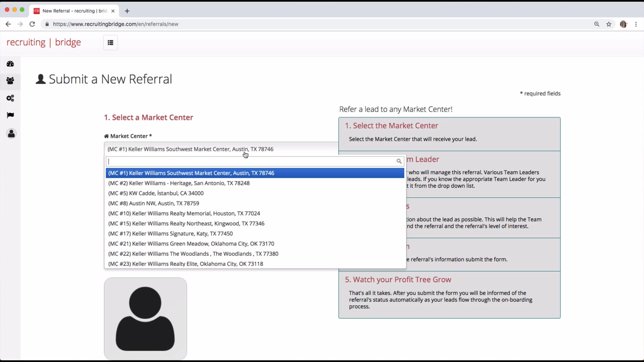Choose MC #8 Austin NW option
The height and width of the screenshot is (362, 644).
coord(154,203)
